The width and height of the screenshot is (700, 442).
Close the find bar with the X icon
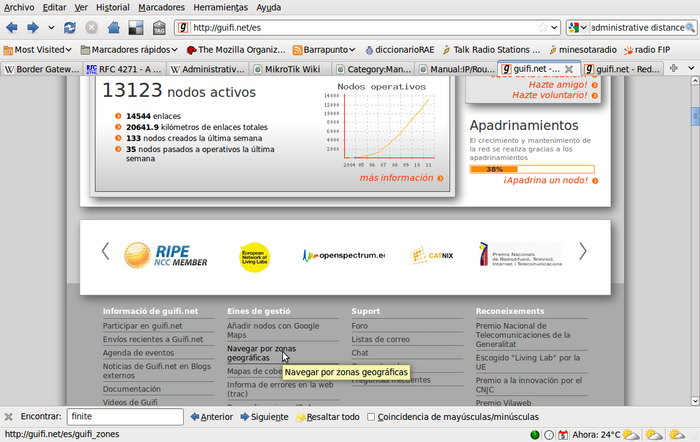click(x=8, y=417)
